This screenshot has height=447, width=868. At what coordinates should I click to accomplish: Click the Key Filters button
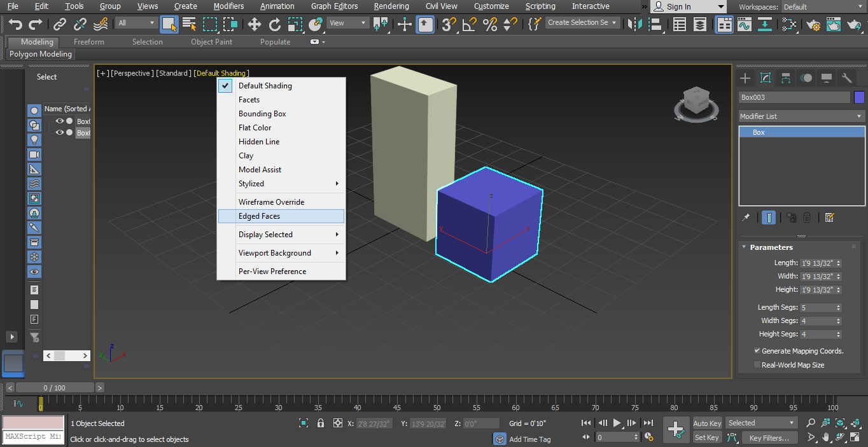[x=769, y=437]
